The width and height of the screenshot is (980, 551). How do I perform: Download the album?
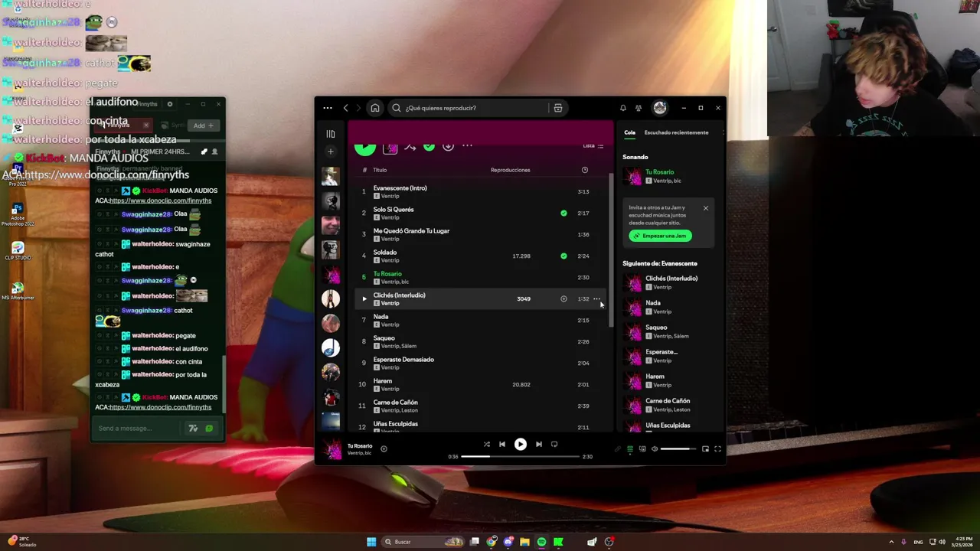tap(448, 146)
